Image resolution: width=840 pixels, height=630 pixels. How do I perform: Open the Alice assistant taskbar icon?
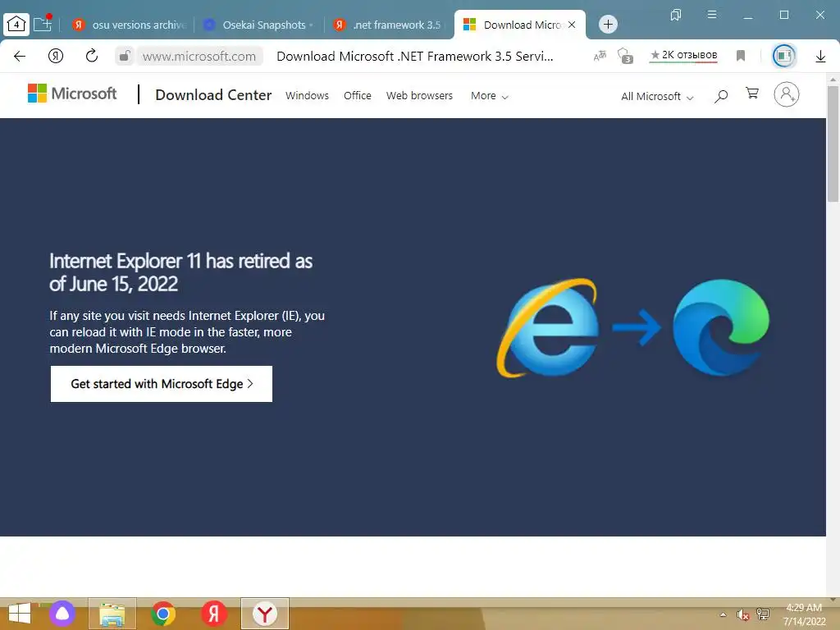pos(62,614)
